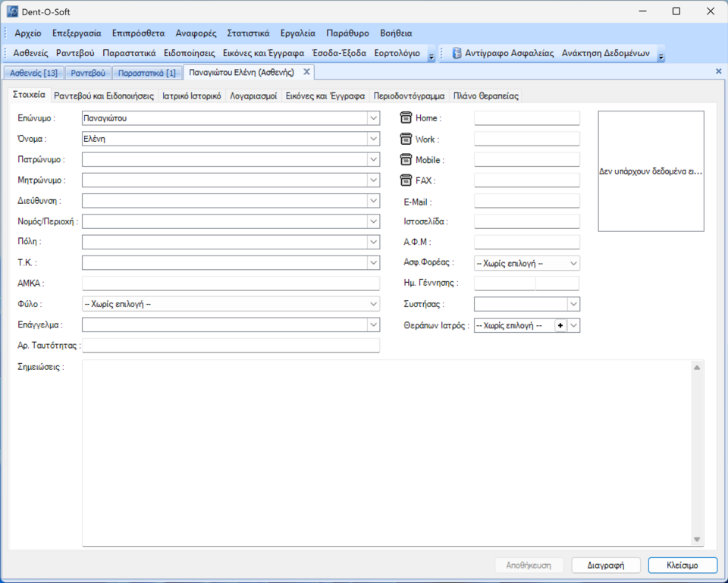Click the phone icon beside Home

(406, 118)
